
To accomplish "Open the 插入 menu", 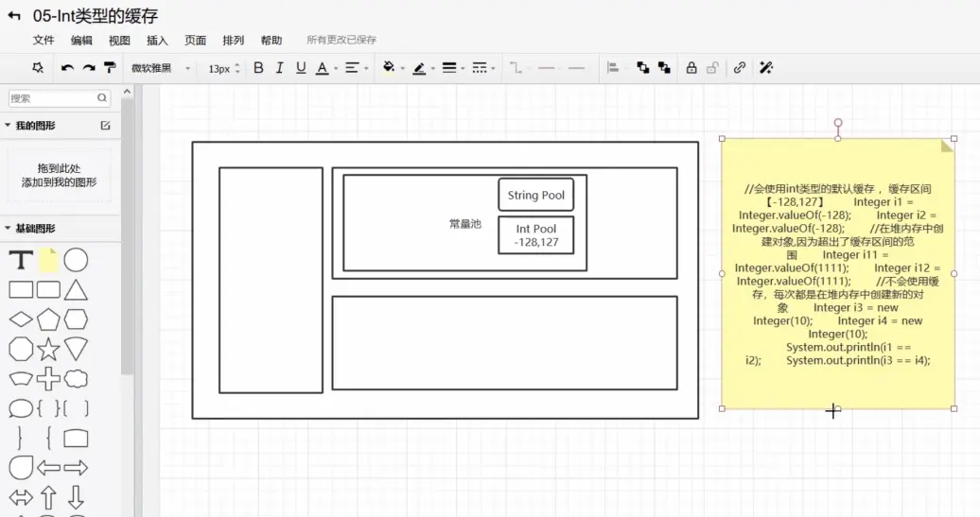I will pyautogui.click(x=157, y=41).
